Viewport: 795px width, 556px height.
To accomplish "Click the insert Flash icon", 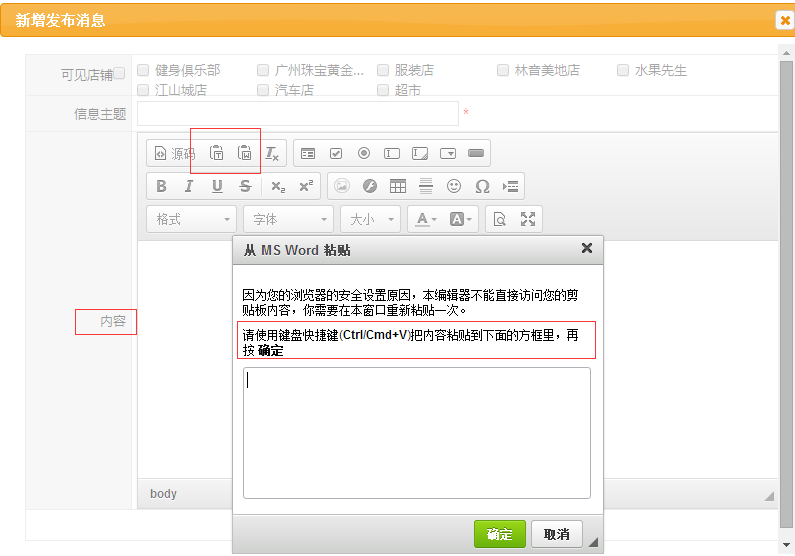I will [x=370, y=186].
